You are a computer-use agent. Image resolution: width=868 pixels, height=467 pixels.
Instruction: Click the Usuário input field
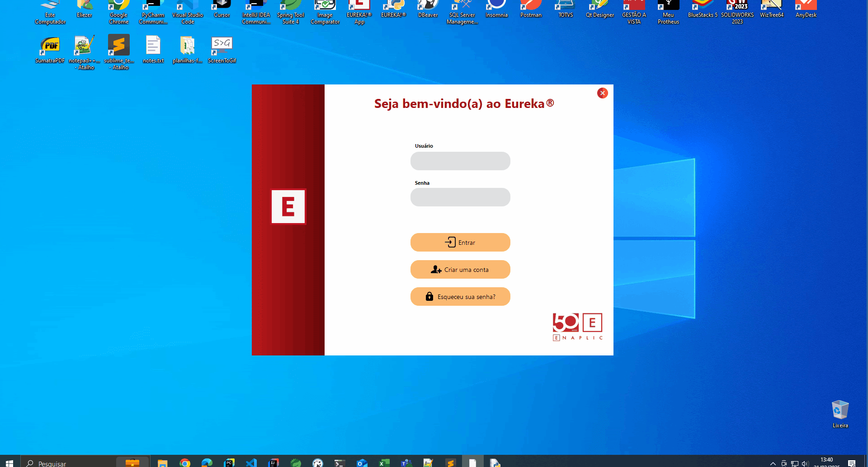click(460, 161)
